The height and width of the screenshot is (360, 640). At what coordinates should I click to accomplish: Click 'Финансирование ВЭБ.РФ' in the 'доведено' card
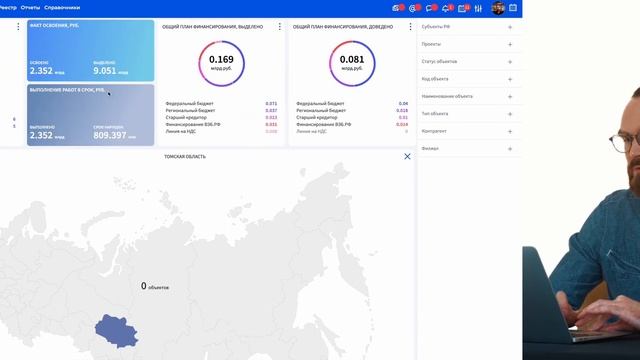[x=323, y=124]
